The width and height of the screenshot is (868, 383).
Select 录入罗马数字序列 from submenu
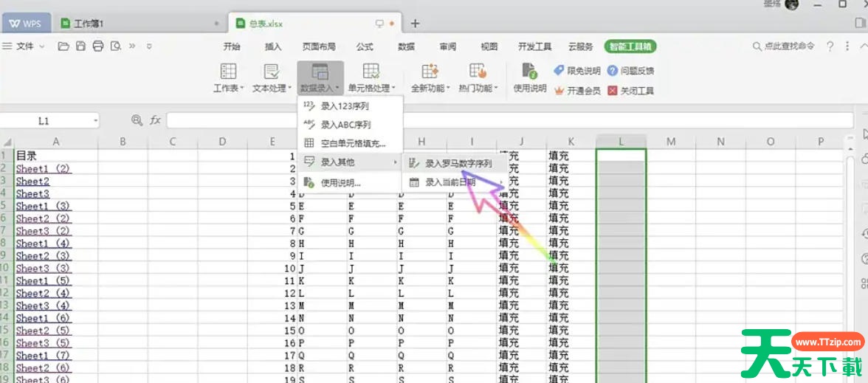[x=458, y=163]
